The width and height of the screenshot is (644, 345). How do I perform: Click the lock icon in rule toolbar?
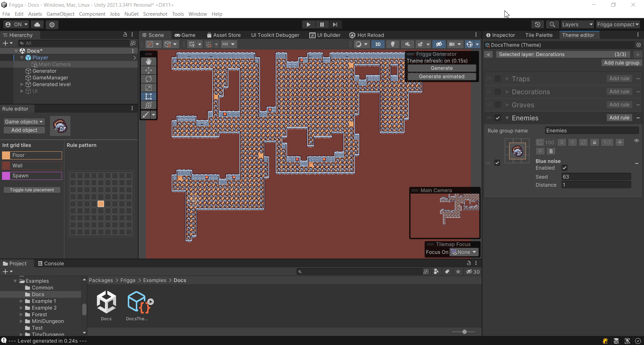coord(594,142)
